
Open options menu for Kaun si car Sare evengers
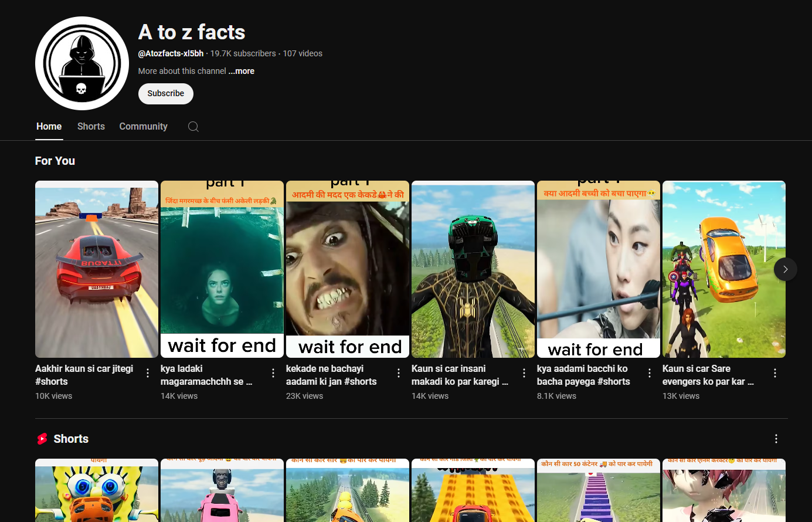click(x=775, y=373)
